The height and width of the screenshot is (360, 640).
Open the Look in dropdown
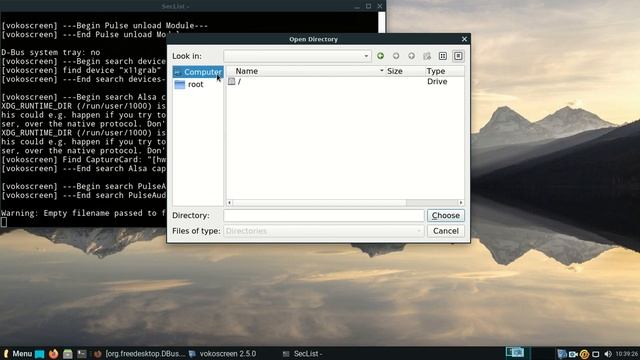click(297, 56)
